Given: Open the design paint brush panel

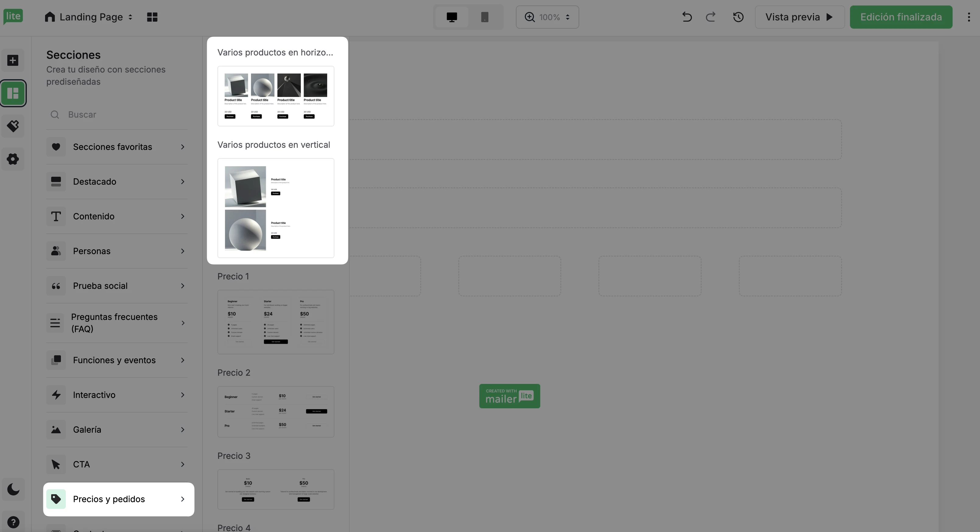Looking at the screenshot, I should point(13,126).
